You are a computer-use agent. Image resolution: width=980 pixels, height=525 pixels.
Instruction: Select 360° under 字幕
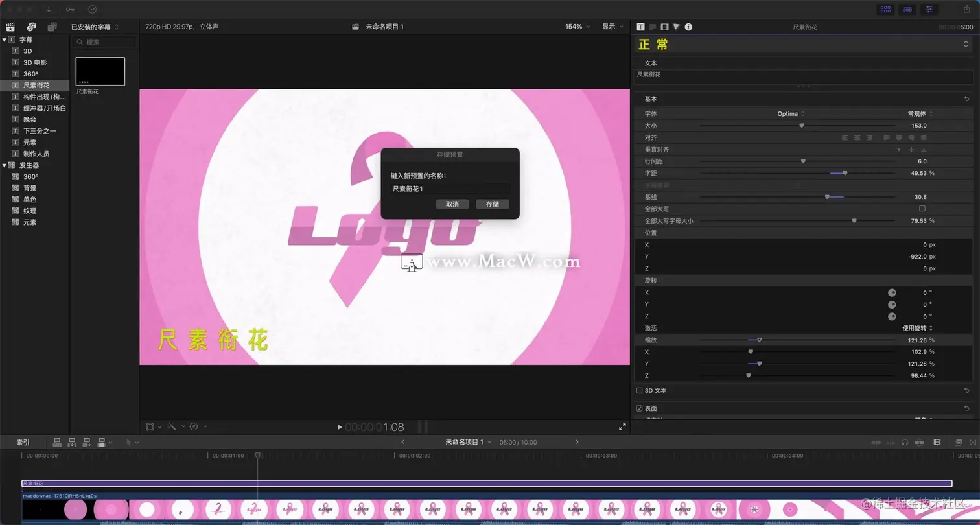(31, 74)
